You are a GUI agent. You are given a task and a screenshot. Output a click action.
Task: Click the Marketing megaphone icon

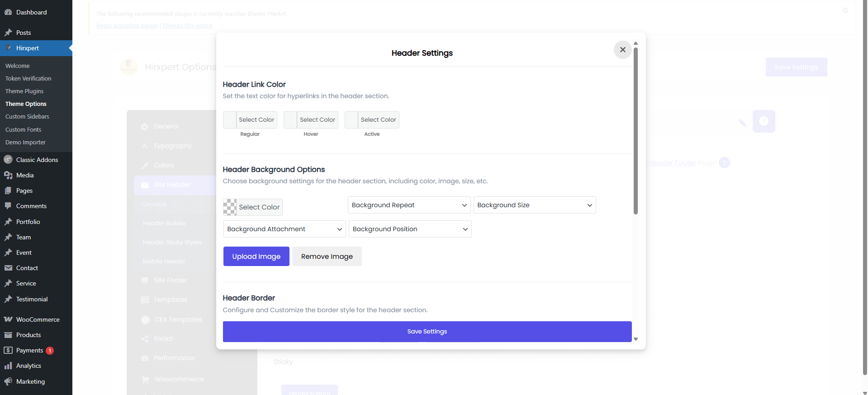click(8, 381)
